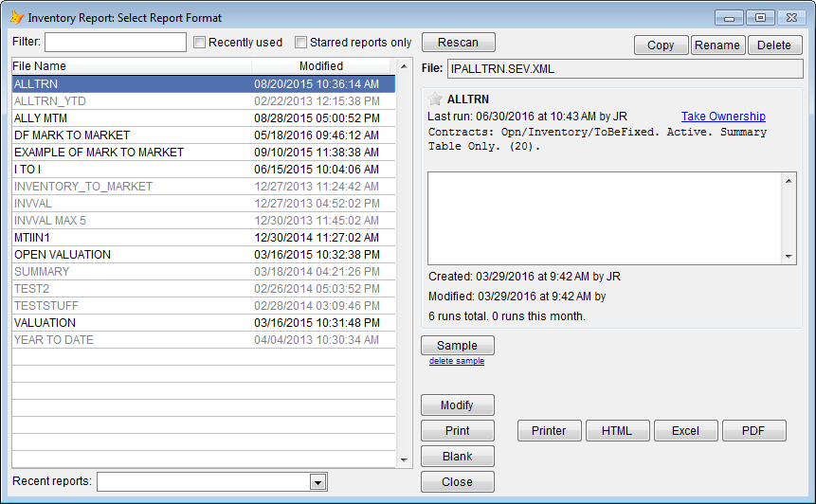Output report to Printer
The image size is (816, 504).
549,431
